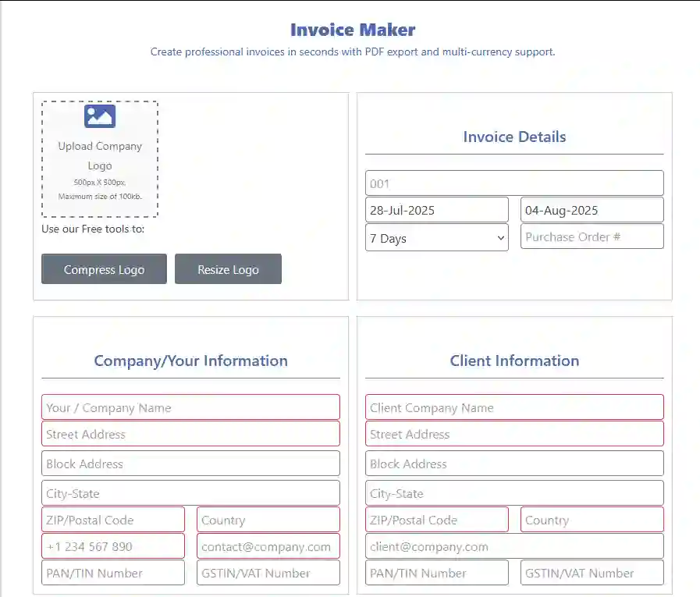Click the company Block Address field
This screenshot has height=597, width=700.
(190, 464)
